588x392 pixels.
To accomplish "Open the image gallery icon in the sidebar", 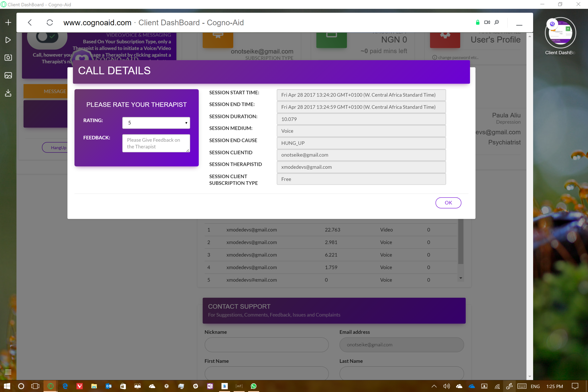I will (x=8, y=75).
